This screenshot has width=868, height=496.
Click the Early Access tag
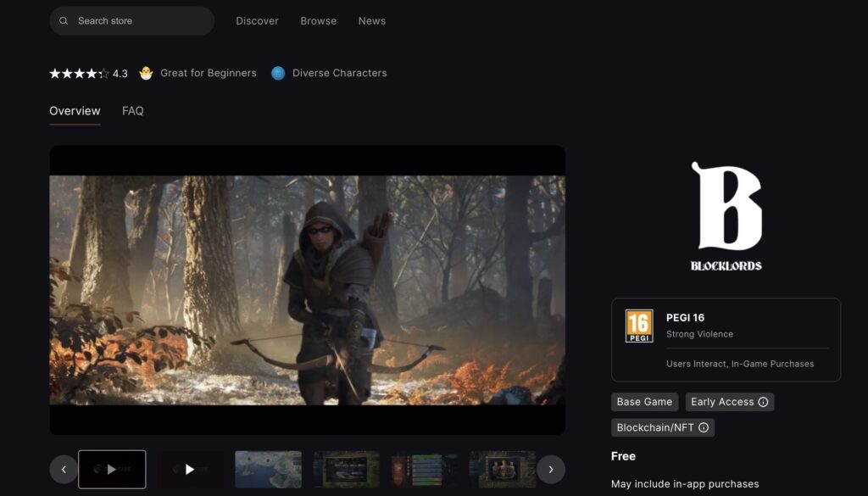click(x=730, y=402)
